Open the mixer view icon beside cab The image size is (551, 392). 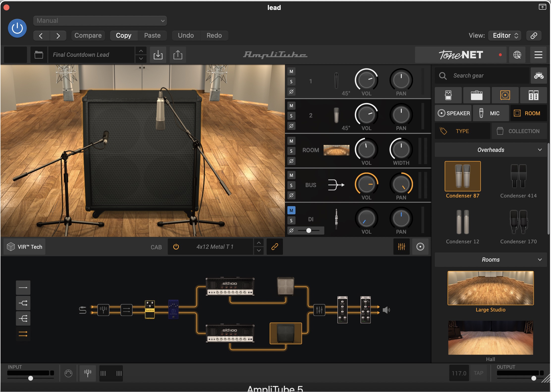[x=401, y=247]
